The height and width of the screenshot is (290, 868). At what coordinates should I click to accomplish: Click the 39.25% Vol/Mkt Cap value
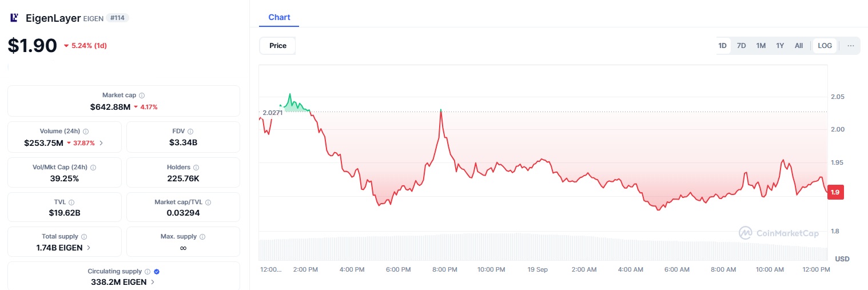65,178
